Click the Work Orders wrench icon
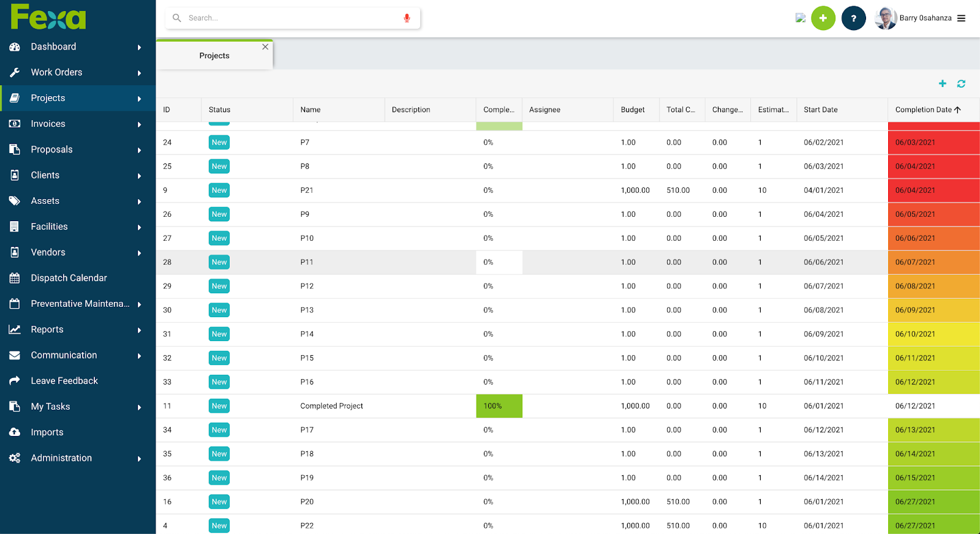 [x=15, y=72]
